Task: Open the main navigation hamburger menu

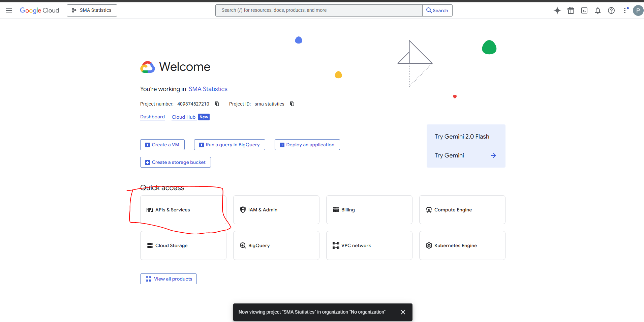Action: (x=9, y=10)
